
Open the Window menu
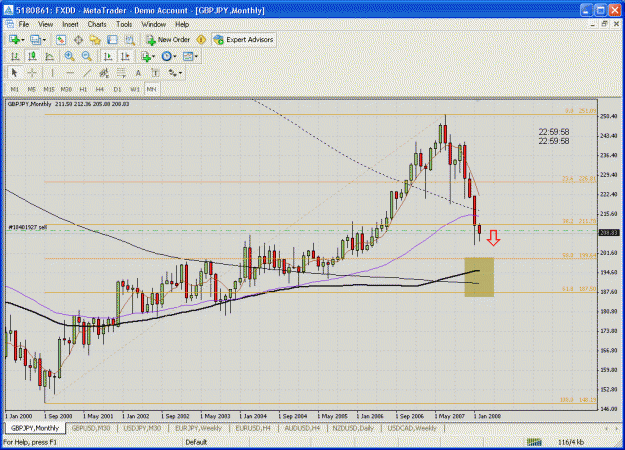154,24
